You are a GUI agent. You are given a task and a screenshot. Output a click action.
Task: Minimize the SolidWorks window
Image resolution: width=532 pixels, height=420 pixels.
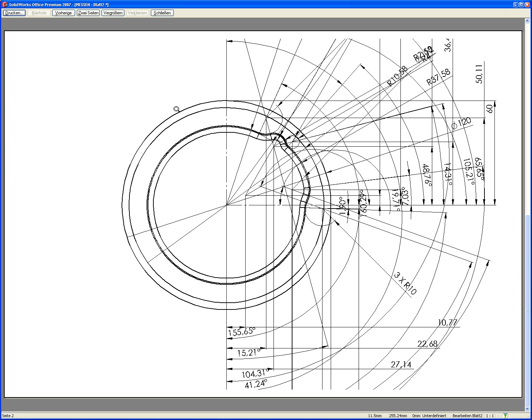516,4
